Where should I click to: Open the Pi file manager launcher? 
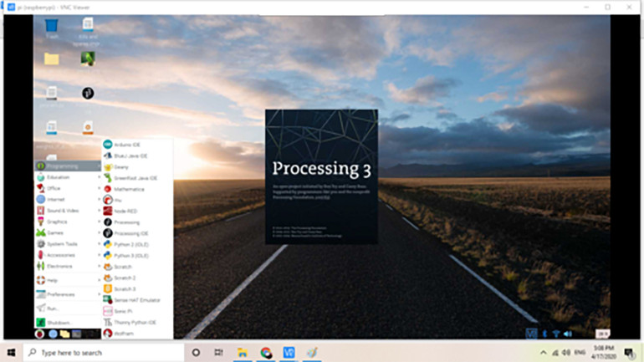tap(64, 334)
